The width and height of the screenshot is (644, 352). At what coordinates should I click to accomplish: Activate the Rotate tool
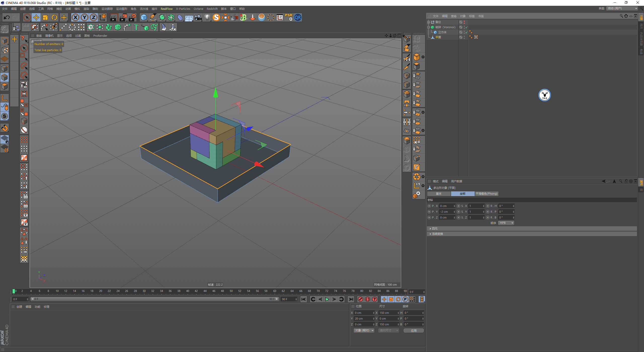pyautogui.click(x=54, y=17)
